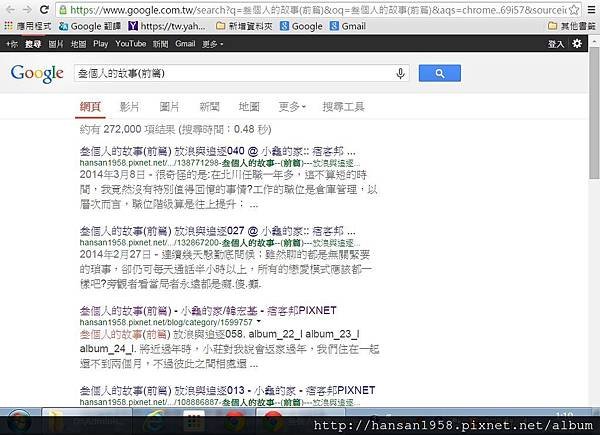Select 圖片 in black Google bar
600x435 pixels.
pos(56,44)
